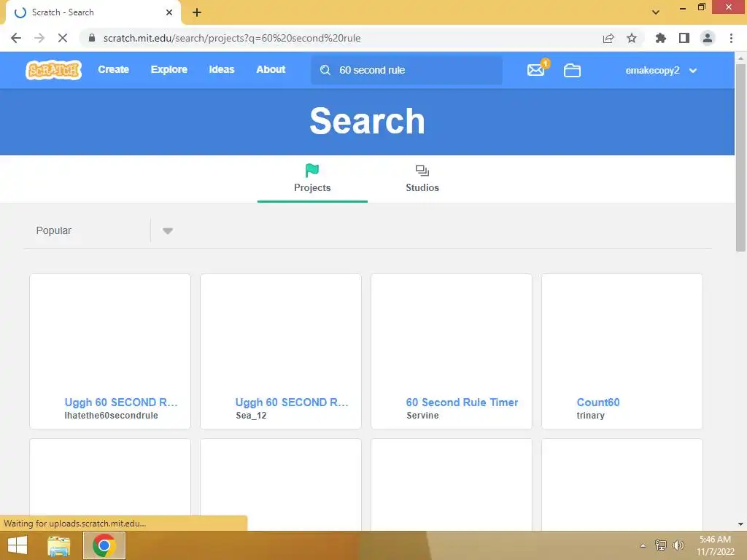The width and height of the screenshot is (747, 560).
Task: Open 60 Second Rule Timer project
Action: point(462,402)
